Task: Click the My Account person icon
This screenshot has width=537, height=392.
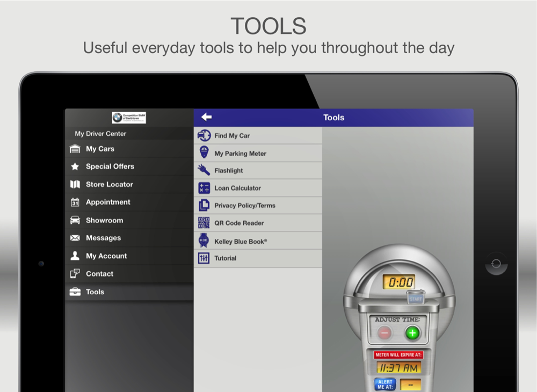Action: click(75, 256)
